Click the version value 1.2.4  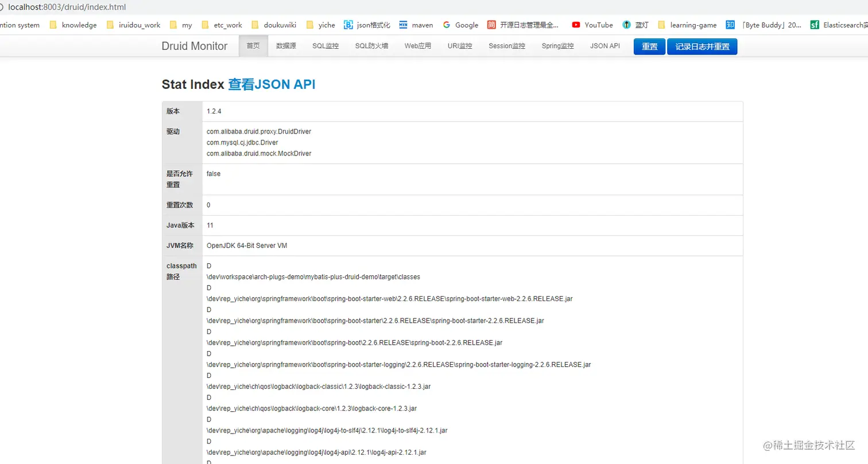tap(214, 111)
